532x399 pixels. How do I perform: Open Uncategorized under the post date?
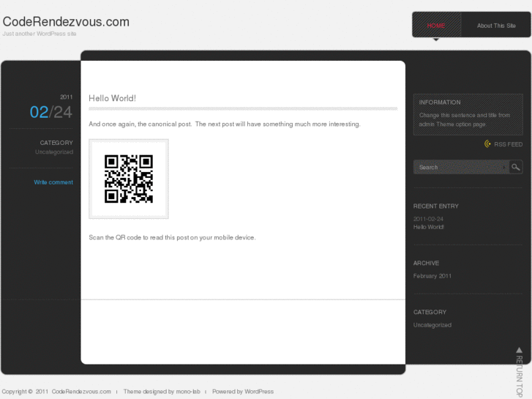click(x=54, y=152)
